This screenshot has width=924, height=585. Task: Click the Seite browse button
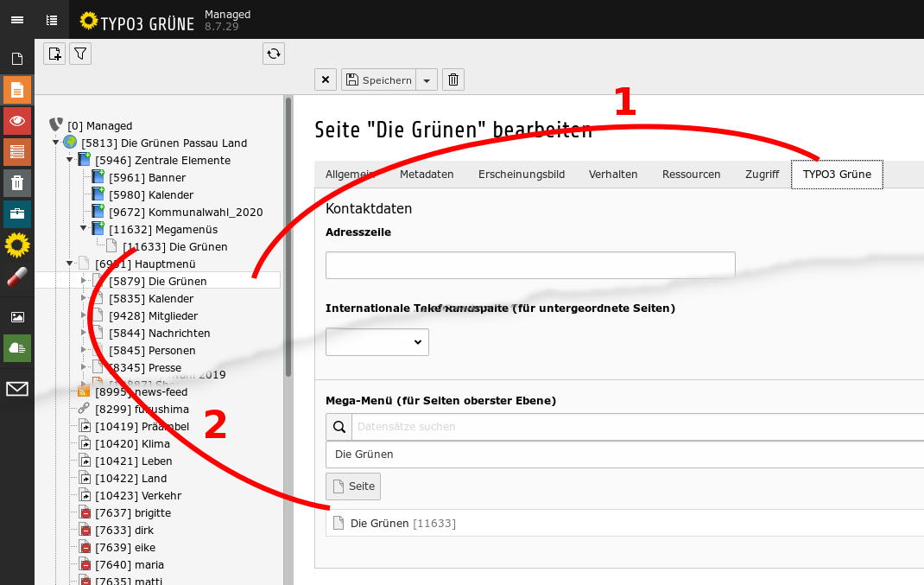click(x=353, y=486)
